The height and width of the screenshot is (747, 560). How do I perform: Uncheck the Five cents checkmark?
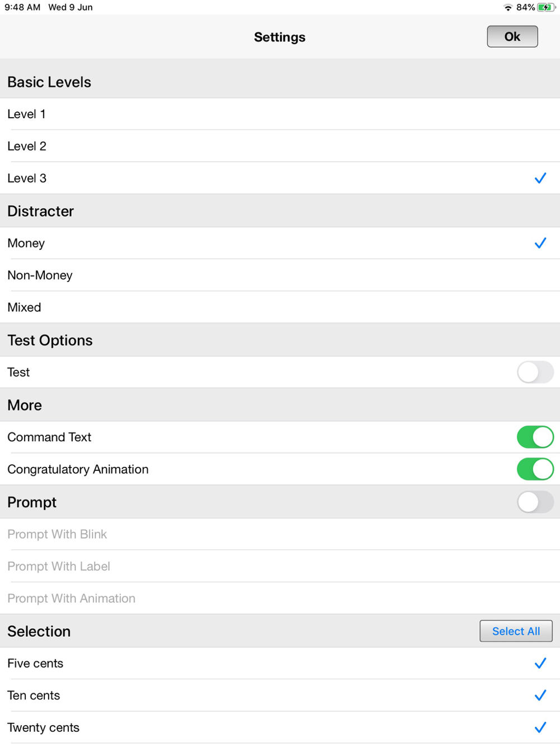tap(540, 664)
